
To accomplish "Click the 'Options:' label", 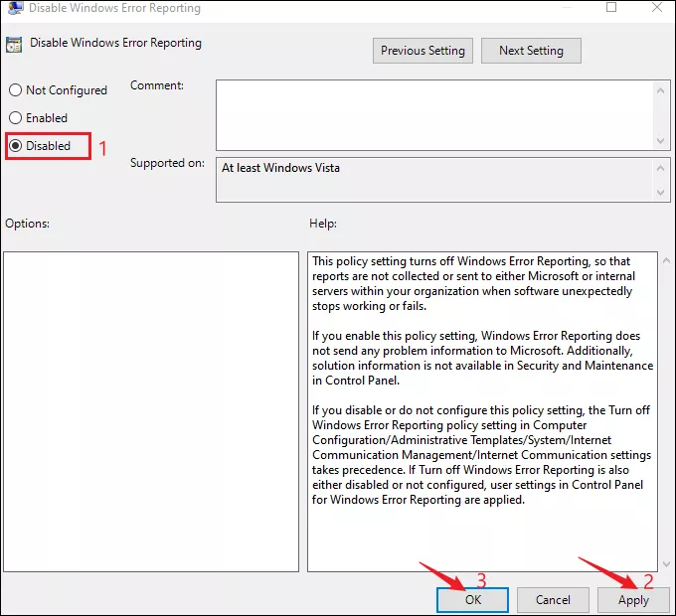I will click(x=27, y=224).
